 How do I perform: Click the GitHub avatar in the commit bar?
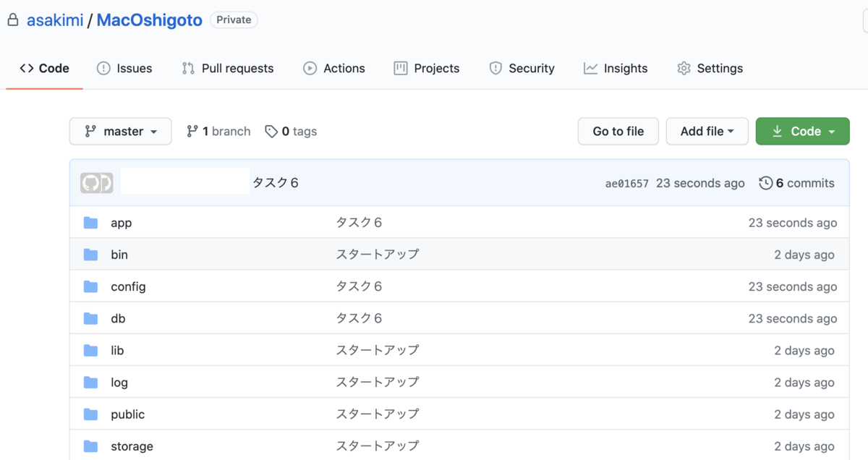97,183
